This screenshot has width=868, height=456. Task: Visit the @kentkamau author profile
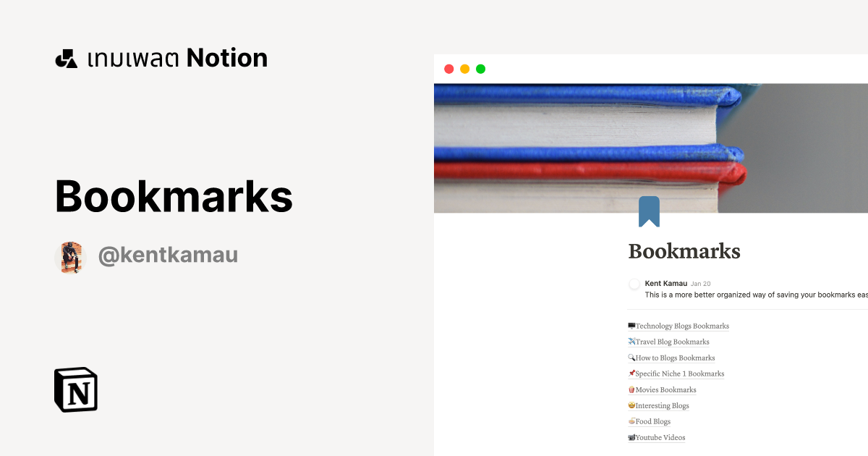coord(168,255)
